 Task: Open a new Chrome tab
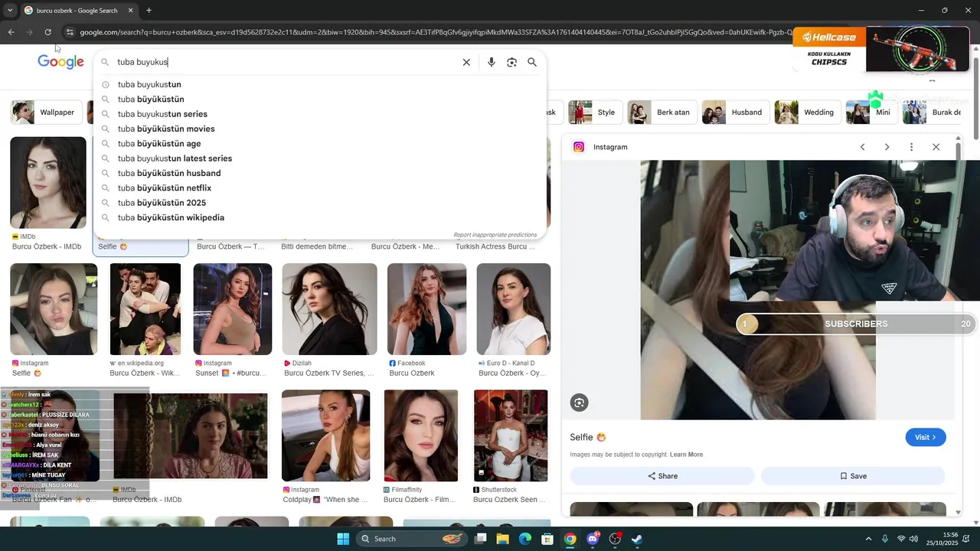pyautogui.click(x=149, y=11)
